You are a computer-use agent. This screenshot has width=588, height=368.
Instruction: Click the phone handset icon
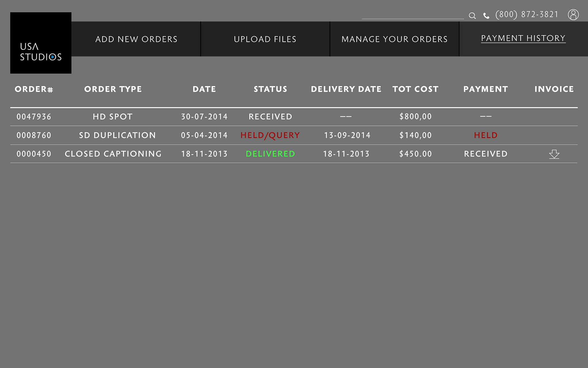486,16
